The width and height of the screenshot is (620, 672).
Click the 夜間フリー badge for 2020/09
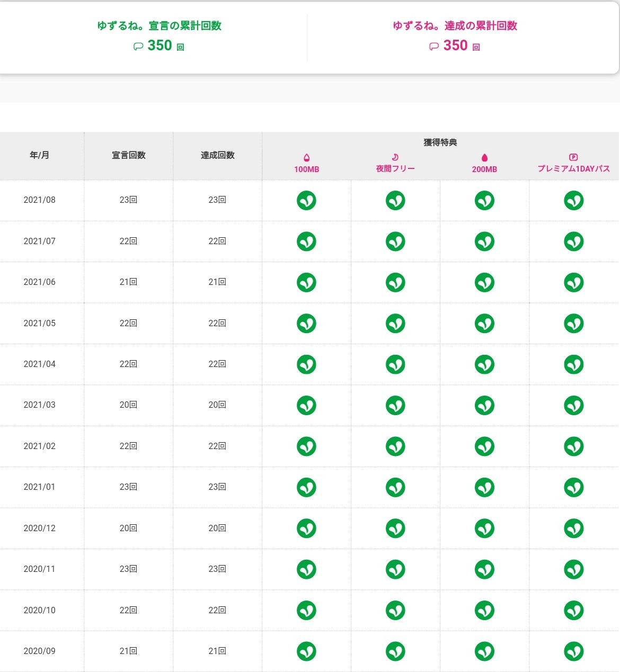395,651
